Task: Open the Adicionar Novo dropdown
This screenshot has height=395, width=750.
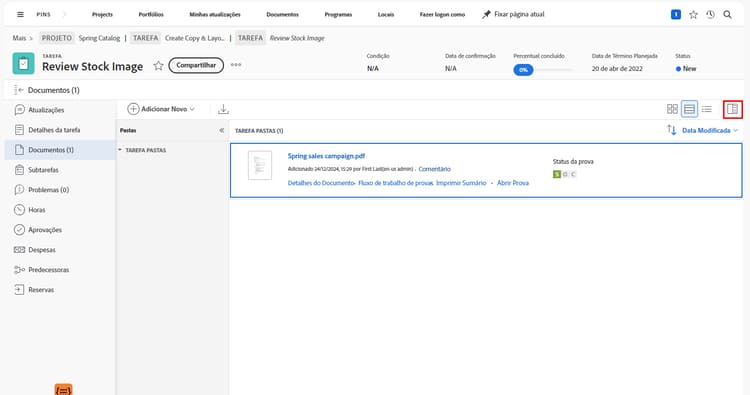Action: pyautogui.click(x=161, y=109)
